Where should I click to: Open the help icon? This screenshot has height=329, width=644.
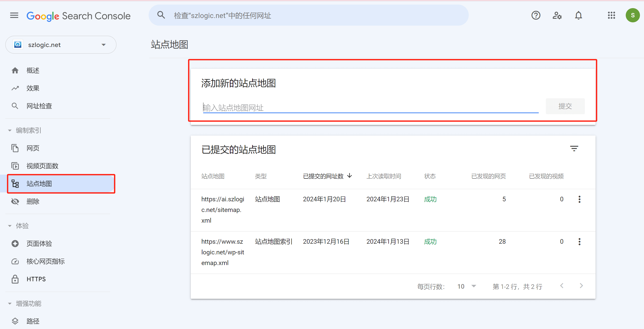click(x=536, y=15)
